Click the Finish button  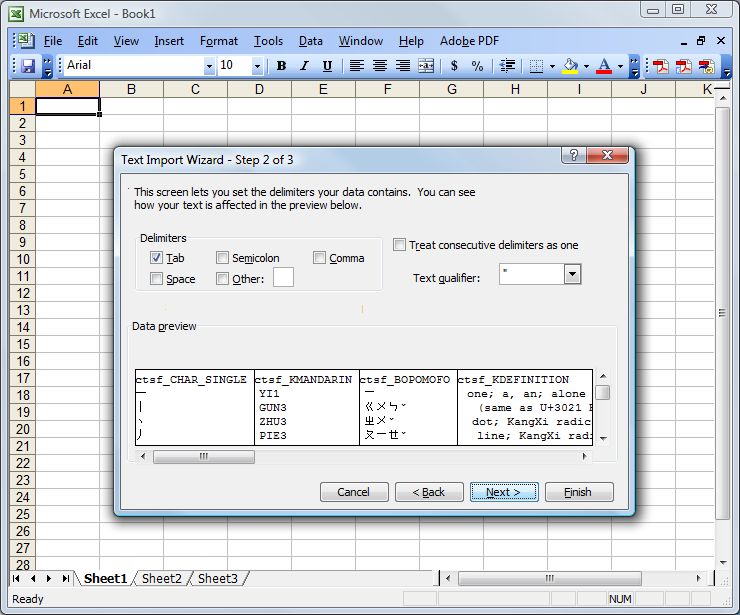(x=579, y=492)
